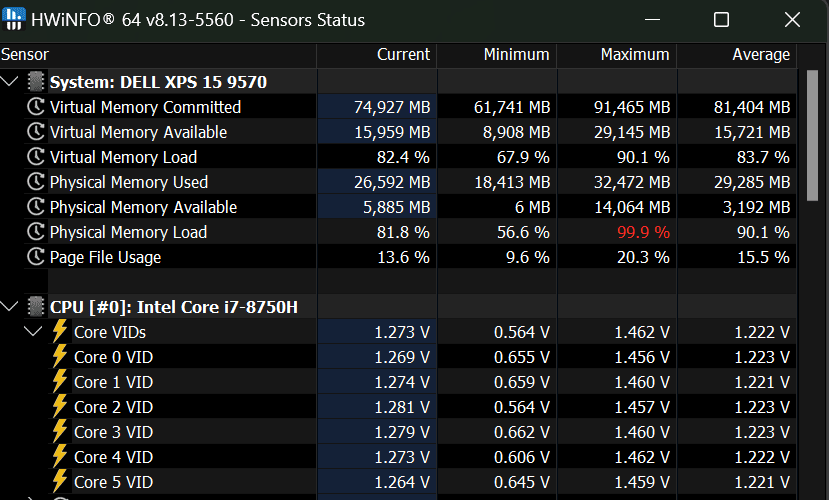This screenshot has width=829, height=500.
Task: Click the 1.281 V current value
Action: click(402, 407)
